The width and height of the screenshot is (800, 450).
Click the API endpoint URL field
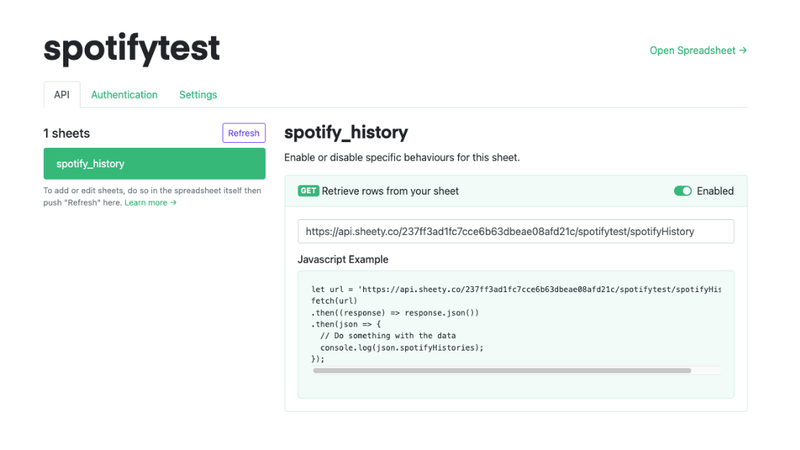coord(516,232)
